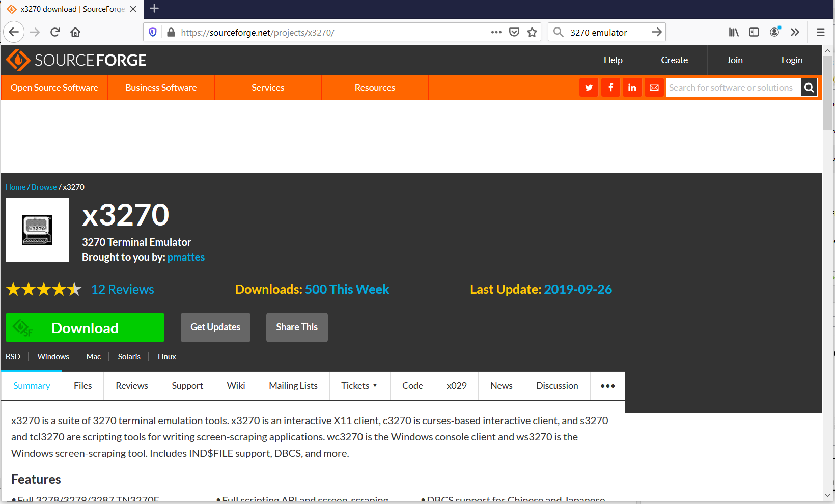Close the x3270 download tab
The image size is (835, 504).
[x=133, y=9]
